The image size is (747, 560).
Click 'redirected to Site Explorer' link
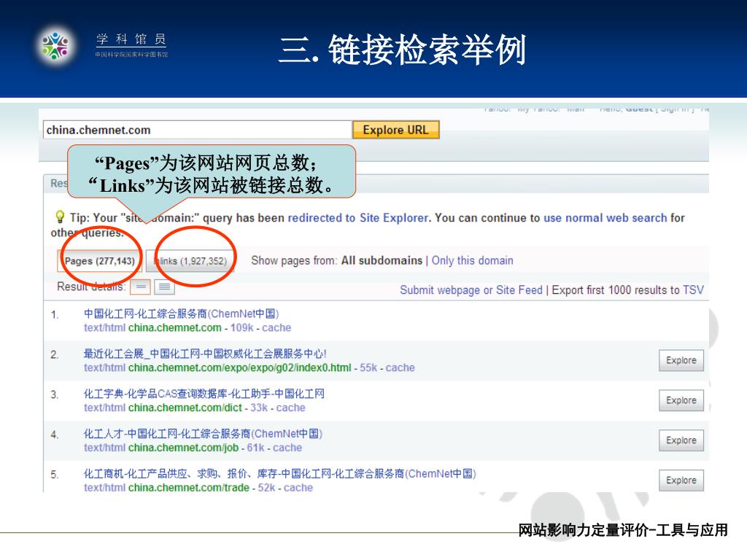click(357, 217)
